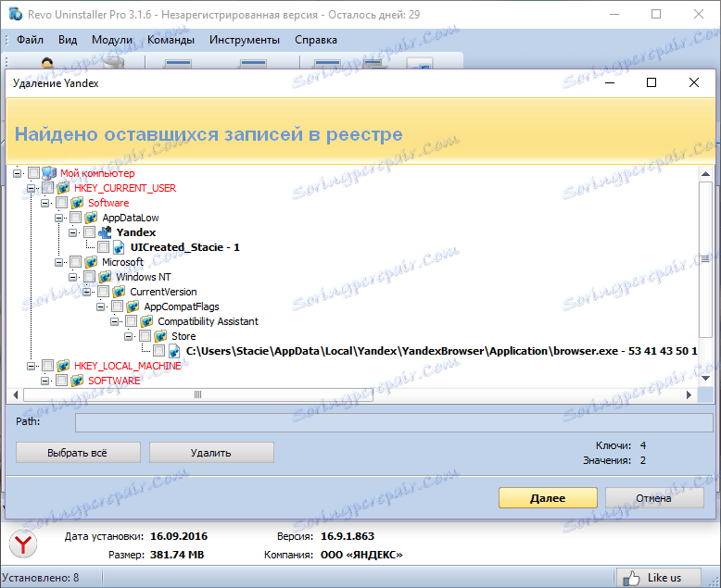Click the Compatibility Assistant folder icon
Image resolution: width=721 pixels, height=588 pixels.
click(146, 321)
